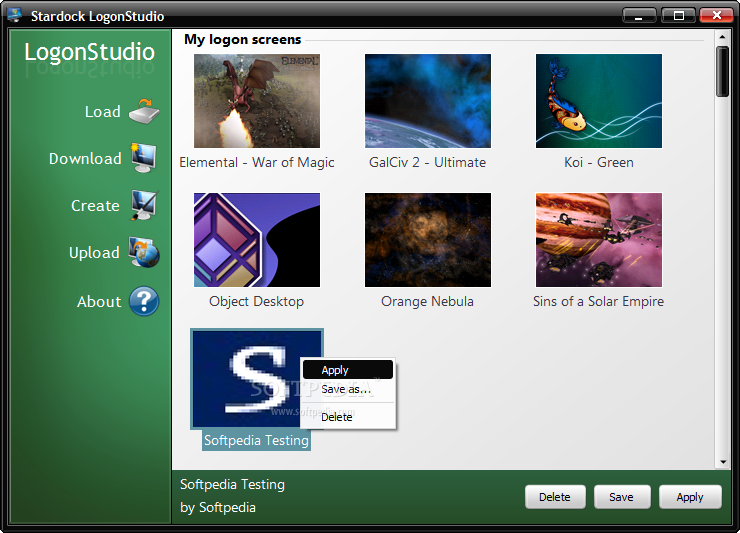This screenshot has height=533, width=740.
Task: Click the scrollbar down arrow
Action: (x=723, y=462)
